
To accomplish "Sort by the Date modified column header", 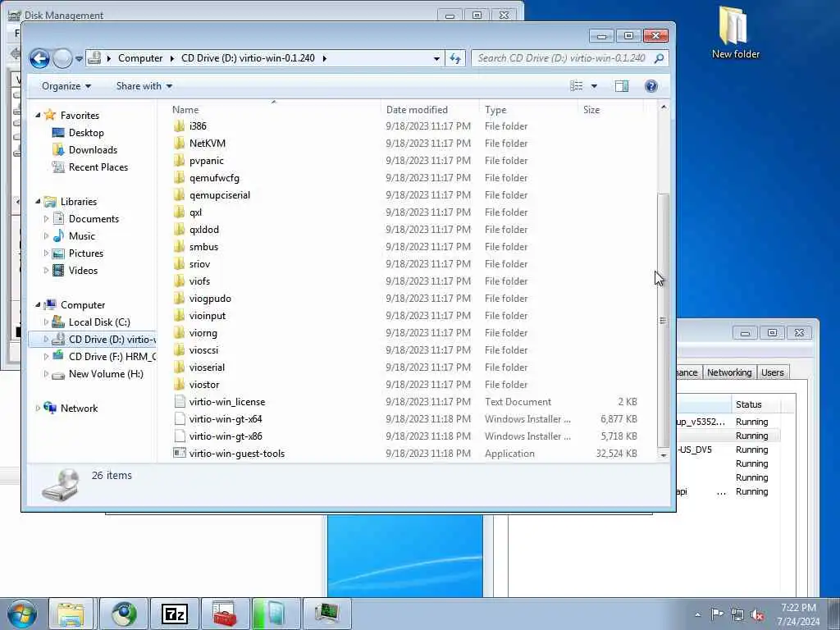I will [x=417, y=110].
